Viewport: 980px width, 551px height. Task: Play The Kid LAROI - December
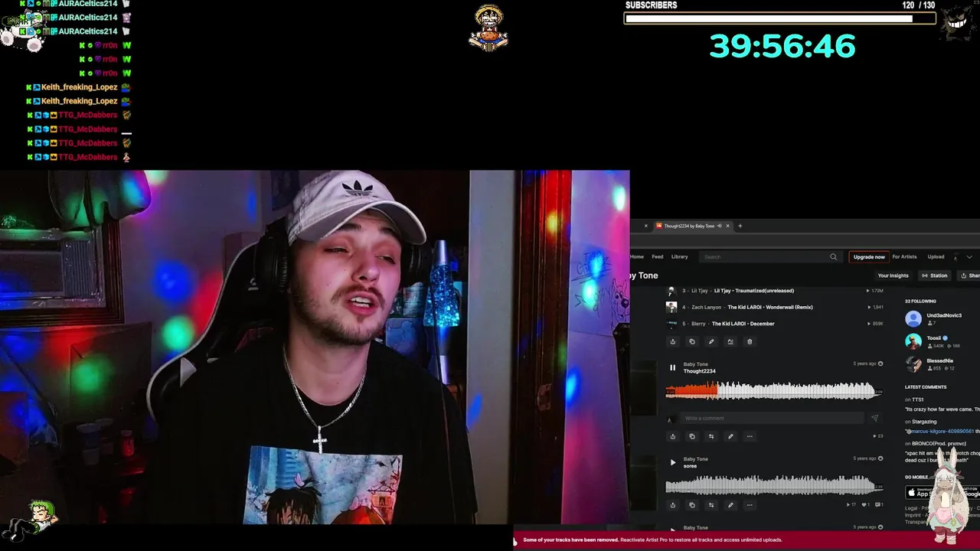(743, 324)
